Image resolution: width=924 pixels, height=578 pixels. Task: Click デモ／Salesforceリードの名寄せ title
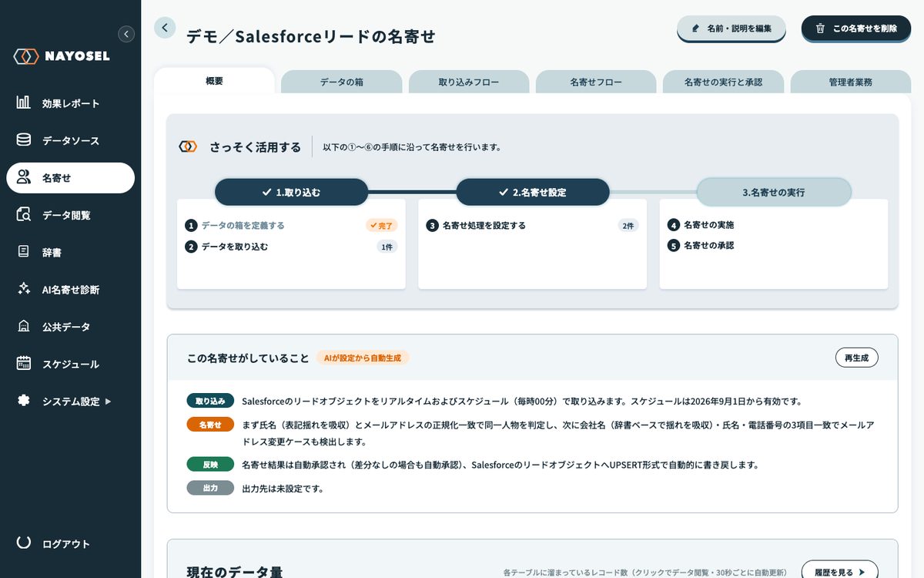coord(311,36)
